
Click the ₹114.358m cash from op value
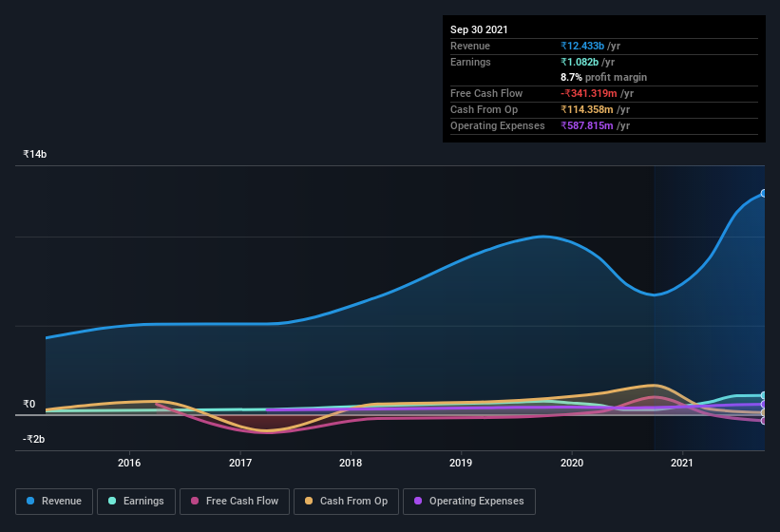587,109
